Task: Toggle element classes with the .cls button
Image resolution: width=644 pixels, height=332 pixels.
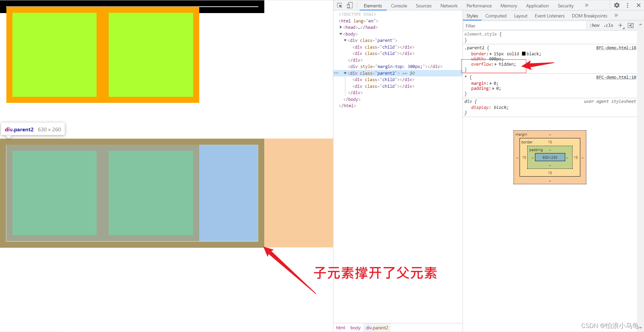Action: click(608, 25)
